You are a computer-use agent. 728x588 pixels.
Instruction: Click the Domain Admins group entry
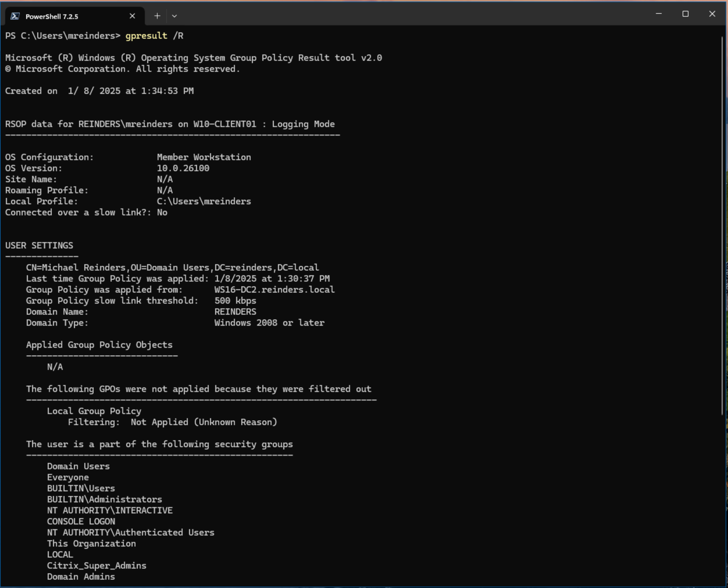(80, 576)
